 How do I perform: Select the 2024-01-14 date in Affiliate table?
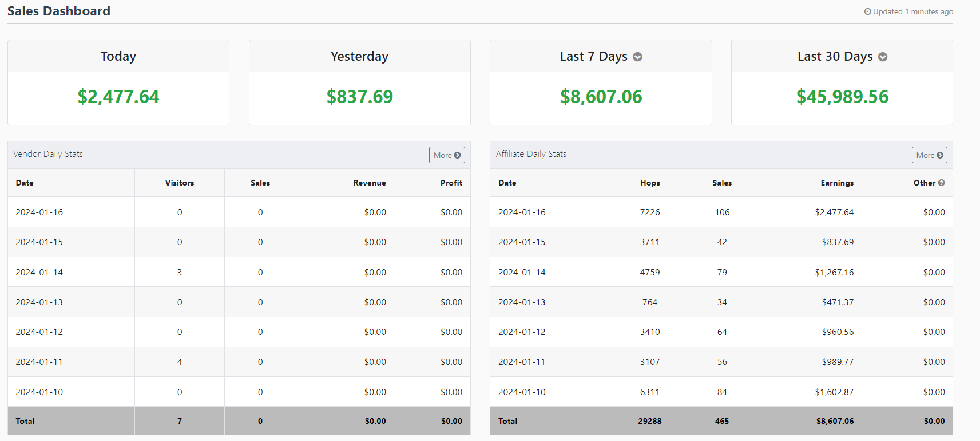[522, 273]
